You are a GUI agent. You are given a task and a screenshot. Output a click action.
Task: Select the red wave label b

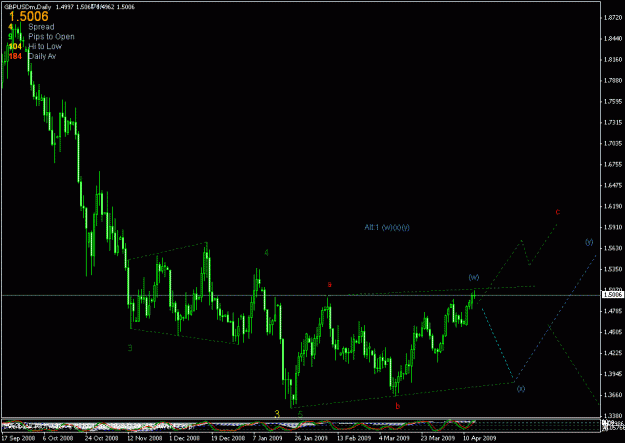pos(397,406)
